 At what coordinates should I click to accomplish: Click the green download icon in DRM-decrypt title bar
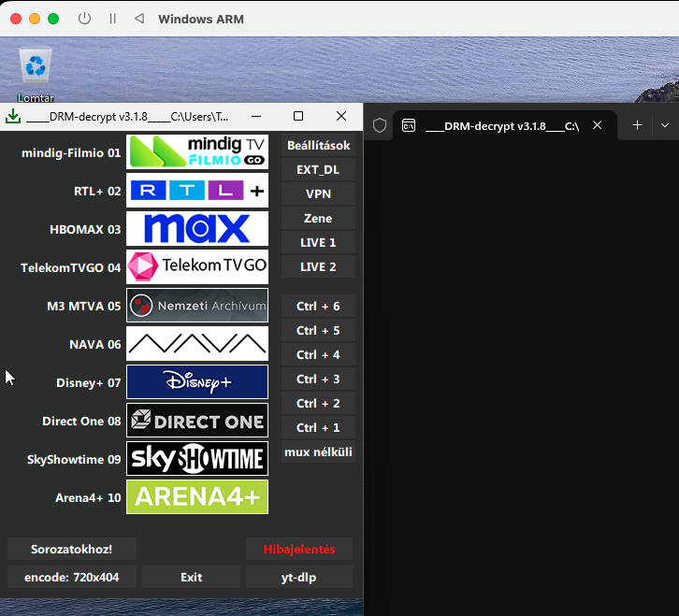point(13,116)
